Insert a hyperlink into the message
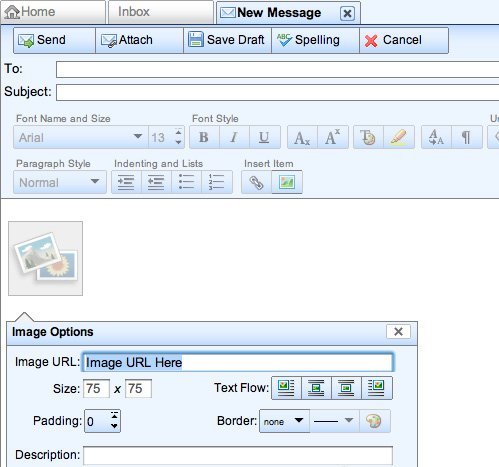 tap(257, 182)
